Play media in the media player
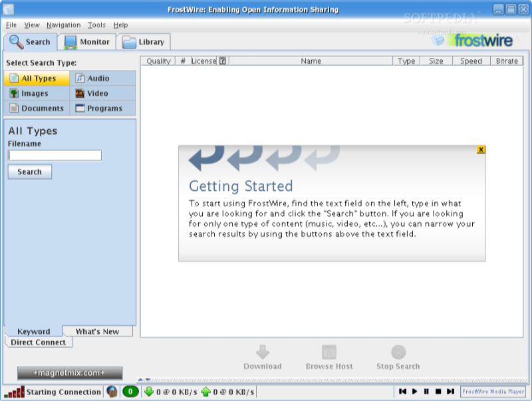 pyautogui.click(x=414, y=392)
